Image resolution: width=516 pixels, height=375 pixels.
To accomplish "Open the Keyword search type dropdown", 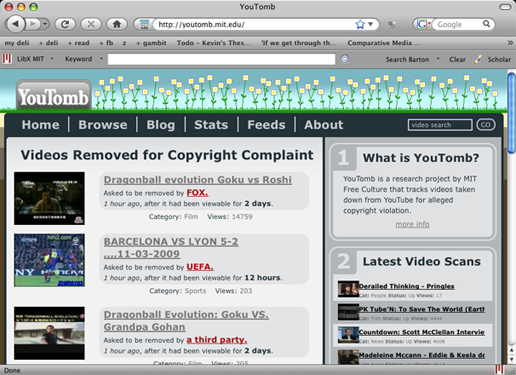I will coord(84,59).
